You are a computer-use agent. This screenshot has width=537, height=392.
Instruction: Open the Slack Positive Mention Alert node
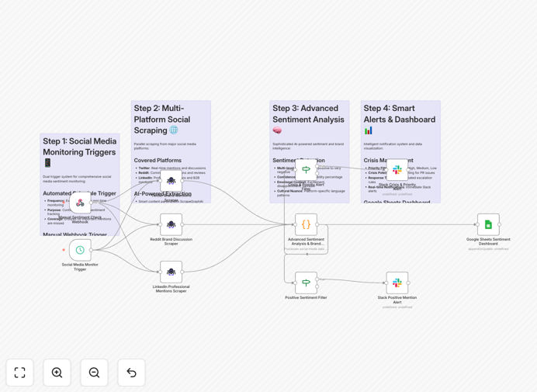click(397, 283)
